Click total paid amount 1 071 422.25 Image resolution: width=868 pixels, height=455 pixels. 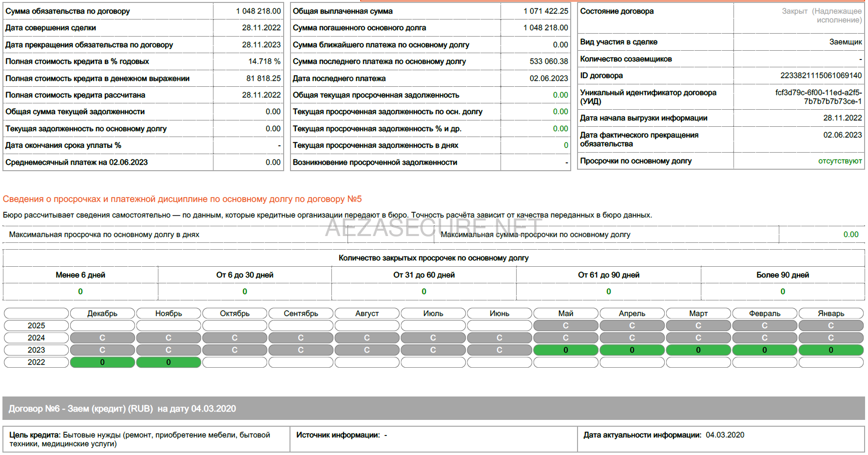(546, 11)
